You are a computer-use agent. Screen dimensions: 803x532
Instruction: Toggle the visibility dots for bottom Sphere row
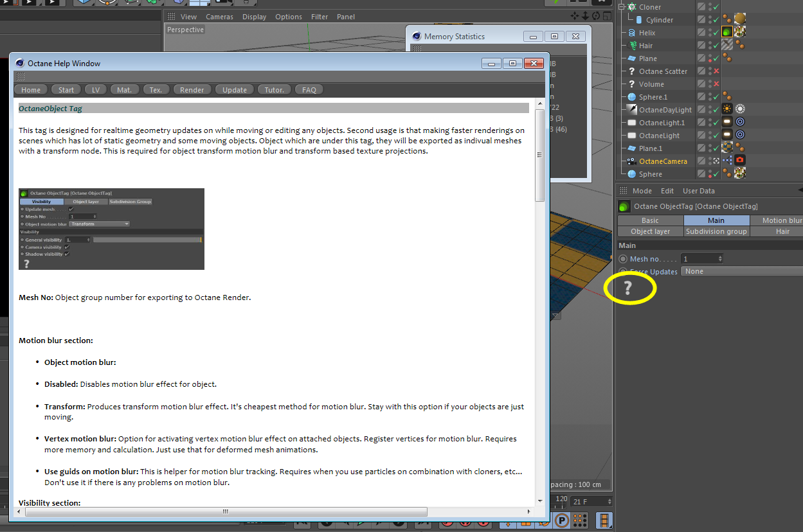(710, 174)
